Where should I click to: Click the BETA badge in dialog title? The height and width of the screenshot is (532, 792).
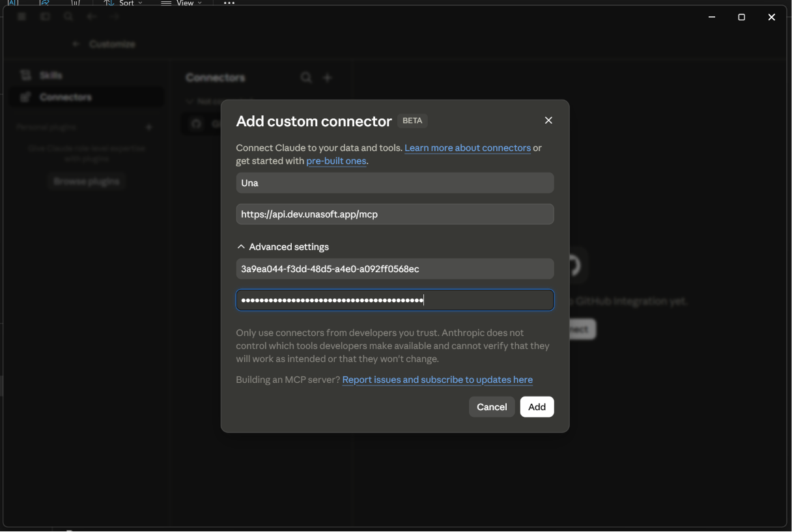point(412,120)
